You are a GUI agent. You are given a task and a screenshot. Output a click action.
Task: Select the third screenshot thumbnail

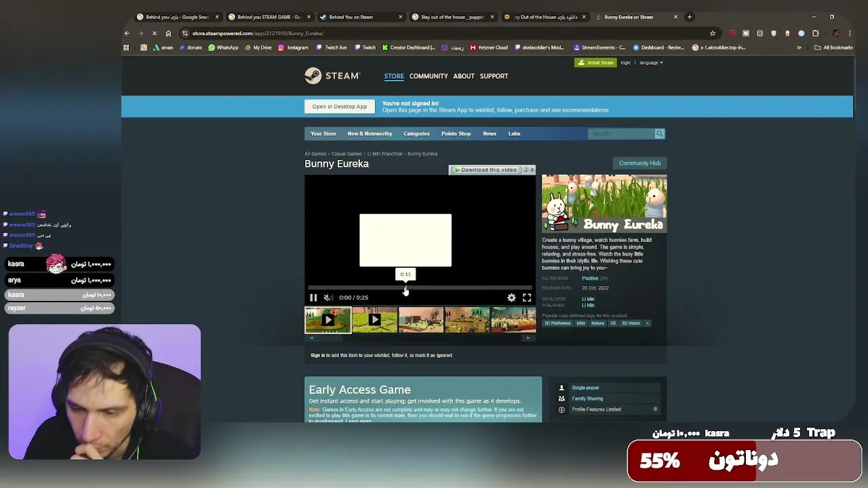[420, 320]
